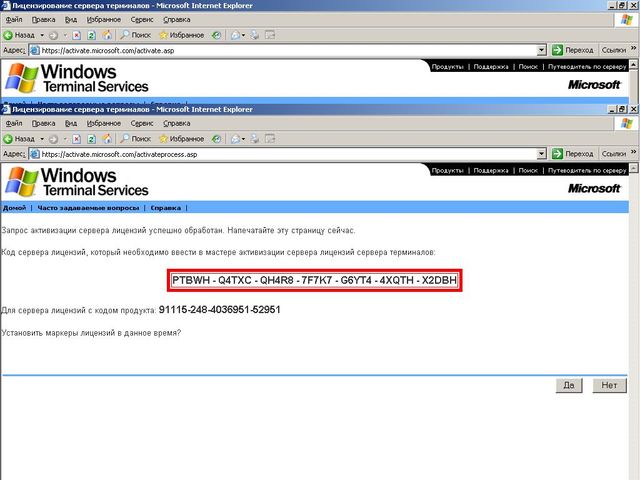
Task: Open Избранное menu in front window menu bar
Action: click(x=104, y=123)
